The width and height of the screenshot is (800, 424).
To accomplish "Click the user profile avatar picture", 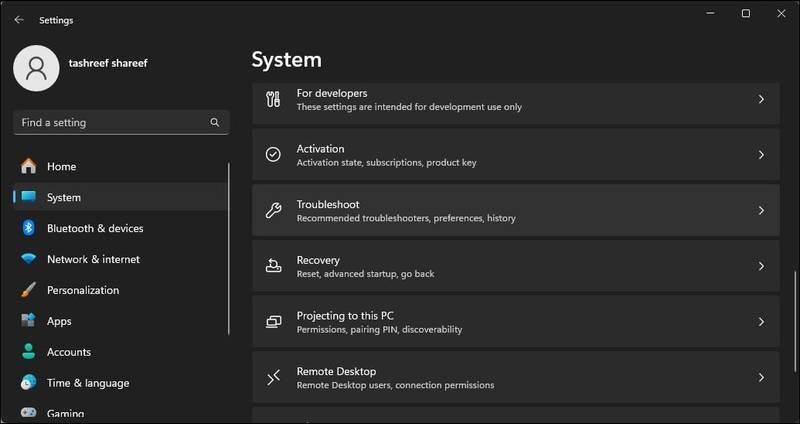I will point(37,67).
